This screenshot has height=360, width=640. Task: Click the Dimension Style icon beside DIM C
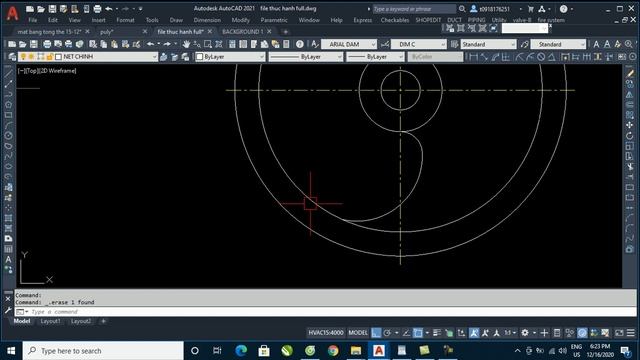384,44
